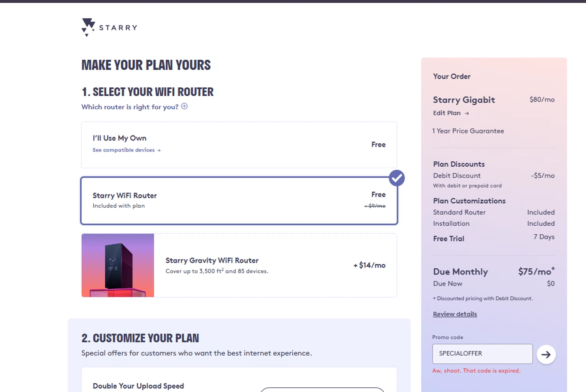The height and width of the screenshot is (392, 586).
Task: Click the struck-through '+$9/mo' price
Action: pos(375,206)
